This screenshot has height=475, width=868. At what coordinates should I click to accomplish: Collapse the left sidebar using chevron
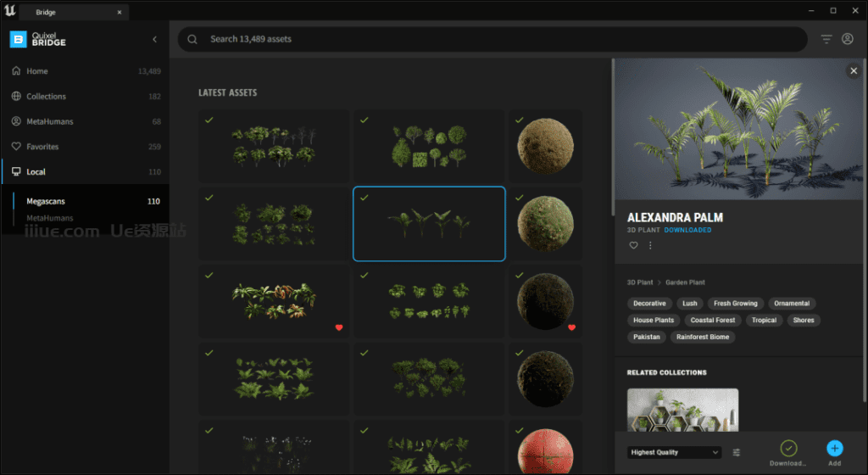click(154, 39)
